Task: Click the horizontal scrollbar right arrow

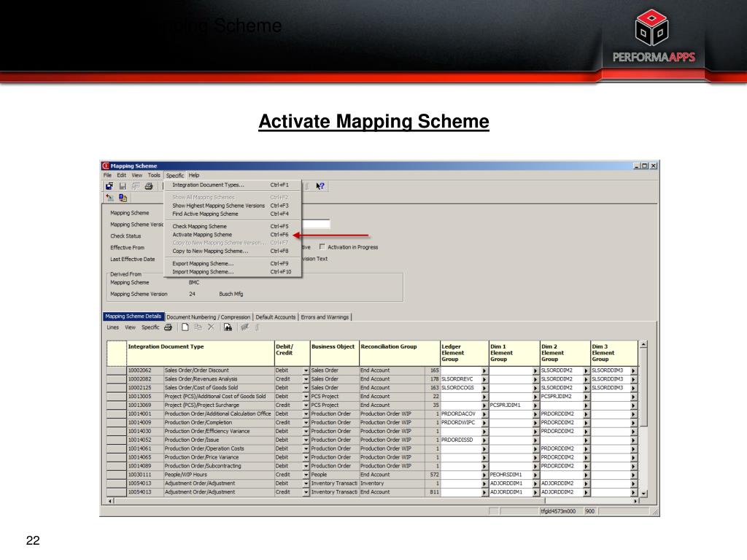Action: pyautogui.click(x=635, y=501)
